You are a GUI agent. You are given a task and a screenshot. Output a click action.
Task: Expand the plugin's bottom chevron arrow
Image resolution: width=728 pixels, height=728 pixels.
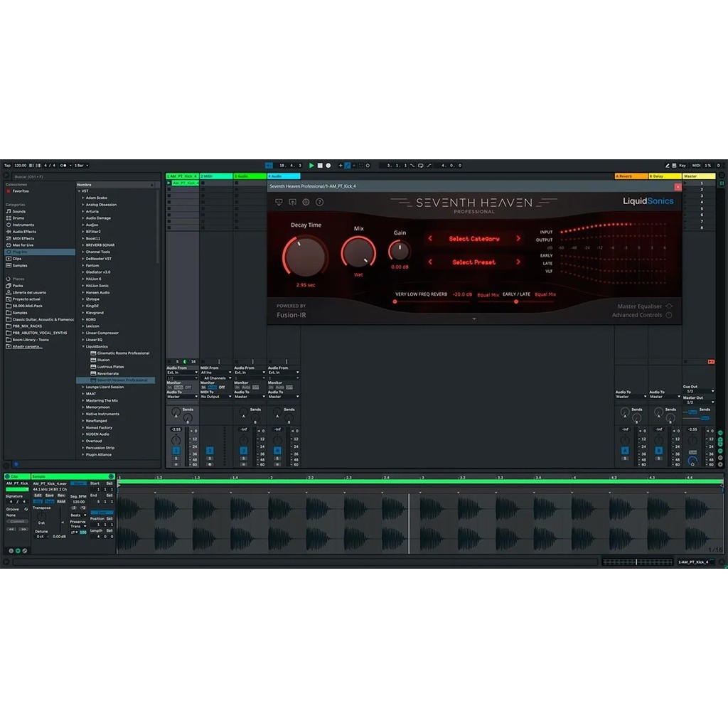click(474, 319)
